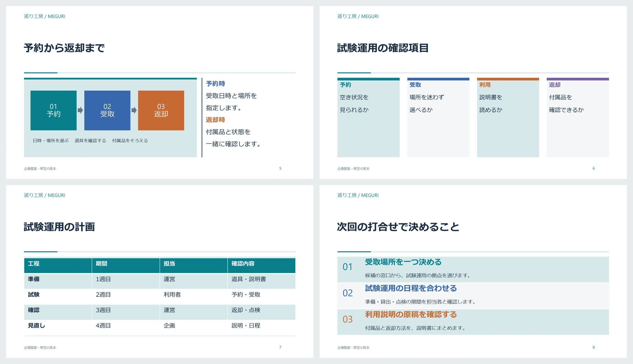633x364 pixels.
Task: Click the orange 03 返却 step box
Action: (x=161, y=110)
